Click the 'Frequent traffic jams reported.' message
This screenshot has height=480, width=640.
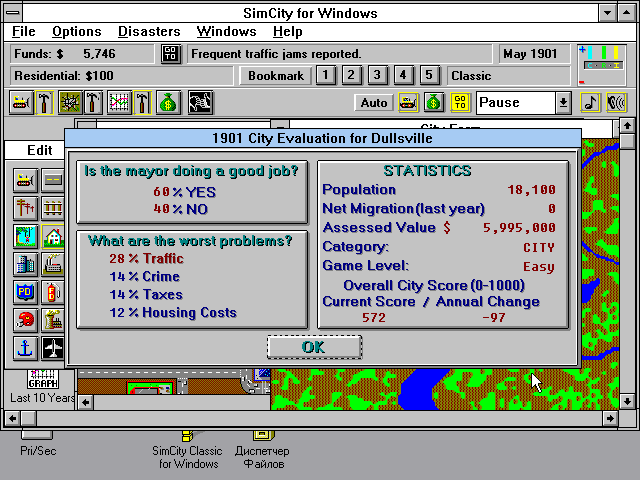(x=340, y=54)
